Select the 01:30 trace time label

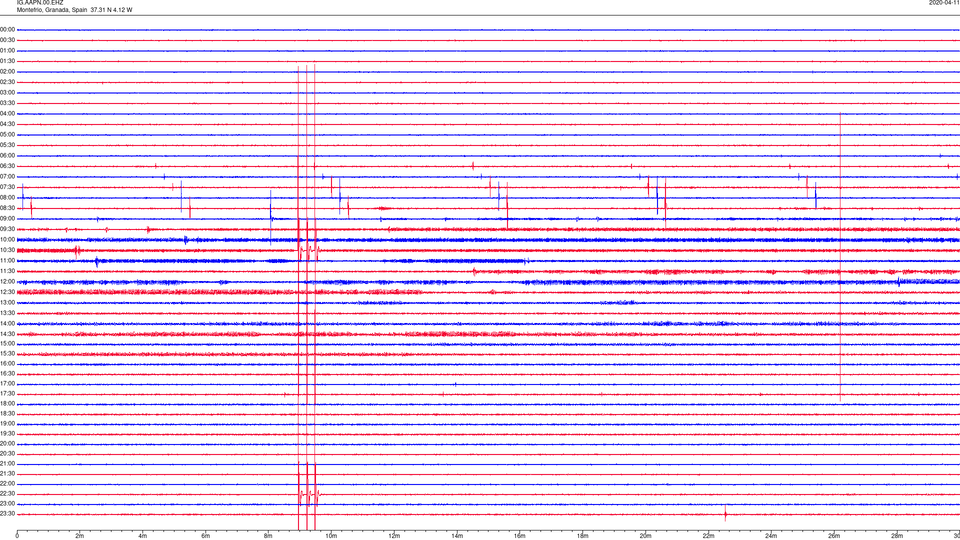[x=7, y=61]
